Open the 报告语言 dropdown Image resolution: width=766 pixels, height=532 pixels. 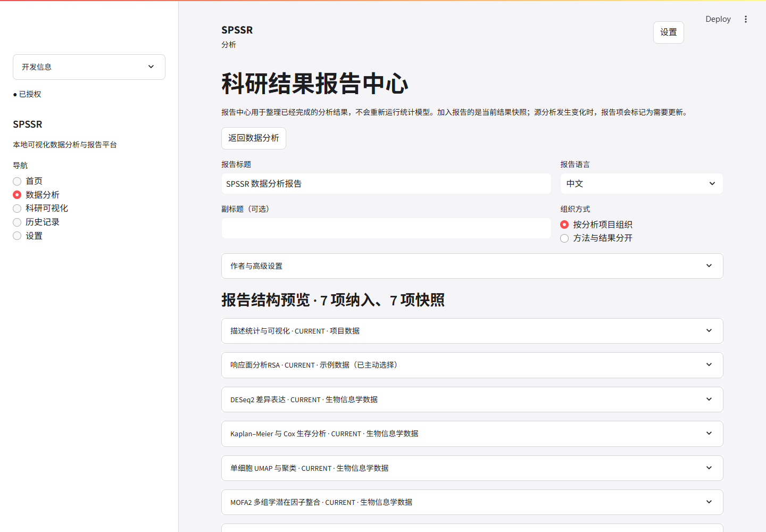click(642, 184)
